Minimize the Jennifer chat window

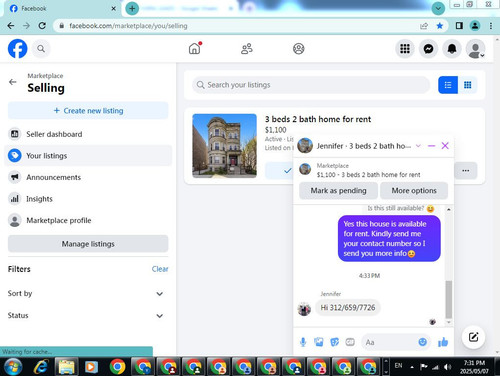click(431, 146)
